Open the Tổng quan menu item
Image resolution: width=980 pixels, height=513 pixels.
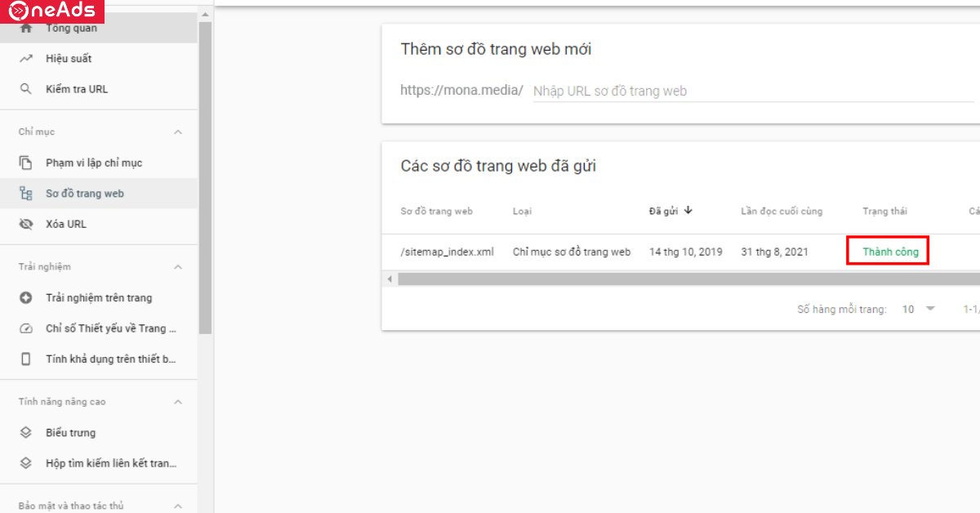(x=99, y=29)
